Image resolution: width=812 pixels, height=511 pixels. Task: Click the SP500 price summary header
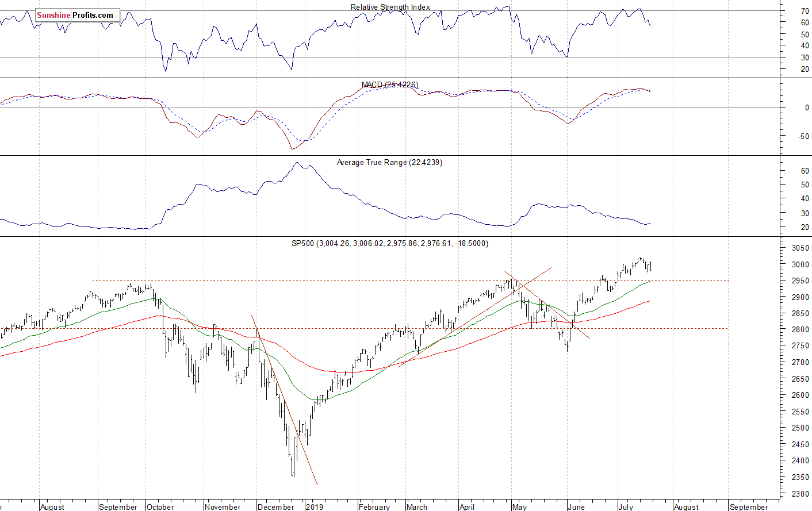coord(390,244)
